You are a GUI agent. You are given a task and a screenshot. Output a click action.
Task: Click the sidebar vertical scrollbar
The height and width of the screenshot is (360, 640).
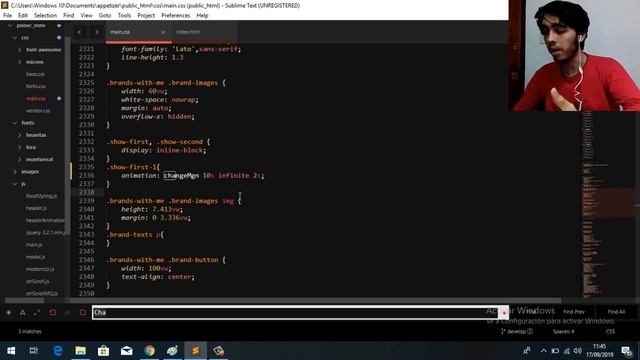pyautogui.click(x=67, y=135)
